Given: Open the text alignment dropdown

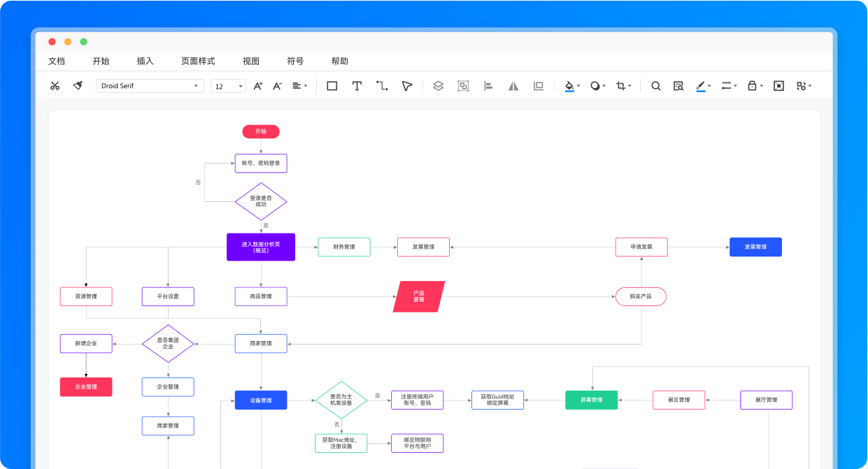Looking at the screenshot, I should pos(299,85).
